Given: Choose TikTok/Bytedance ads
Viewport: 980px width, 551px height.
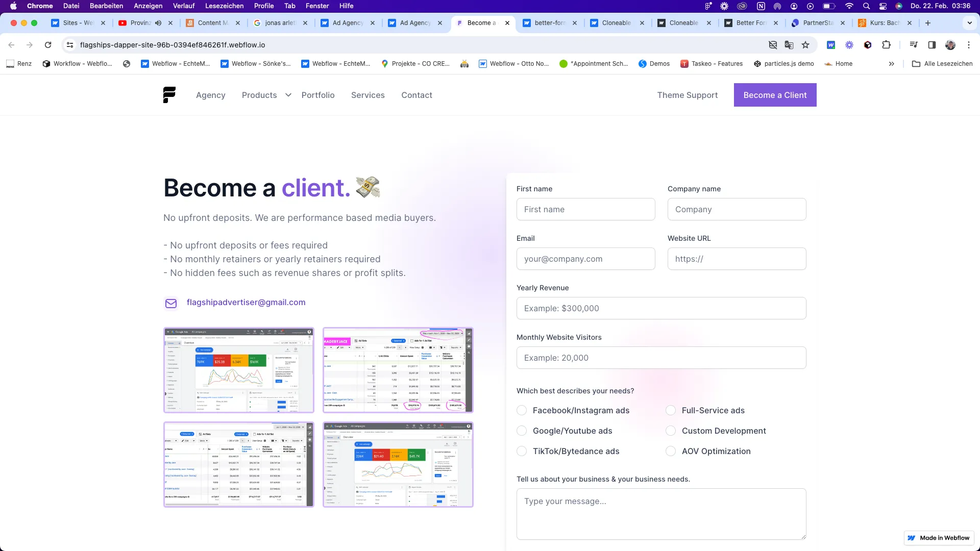Looking at the screenshot, I should (x=522, y=451).
